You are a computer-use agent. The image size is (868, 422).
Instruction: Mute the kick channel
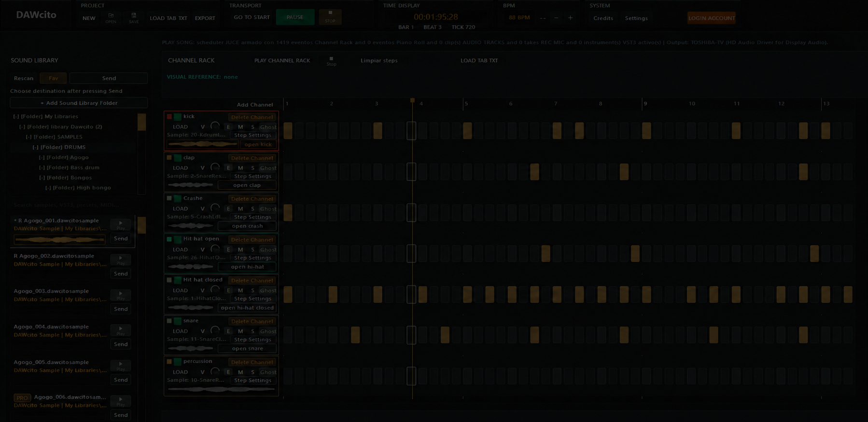tap(240, 127)
